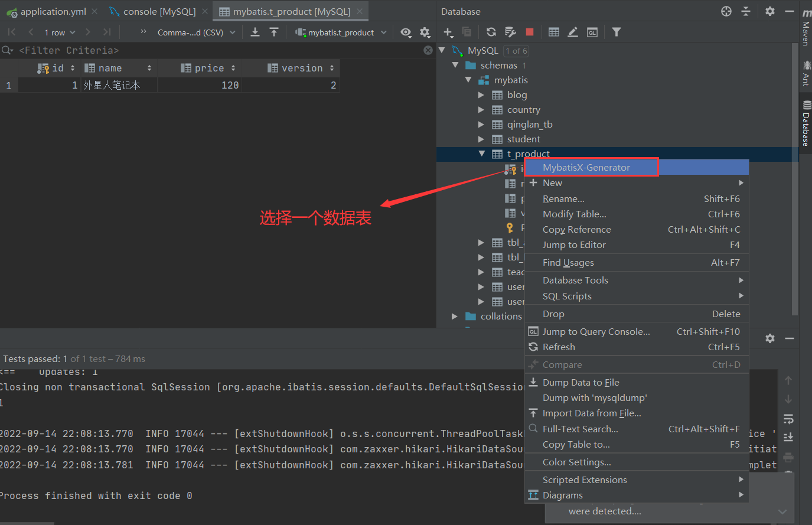The width and height of the screenshot is (812, 525).
Task: Close the application.yml tab
Action: 94,11
